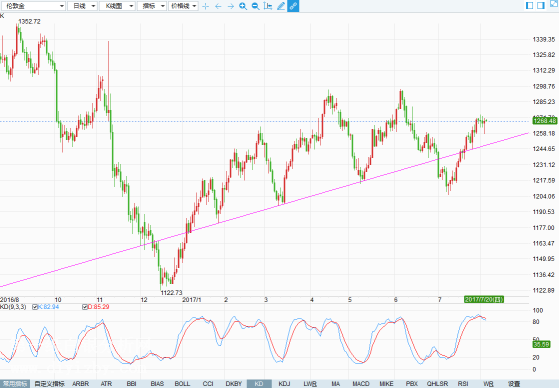This screenshot has width=559, height=388.
Task: Select the ARBR indicator tab
Action: tap(81, 384)
